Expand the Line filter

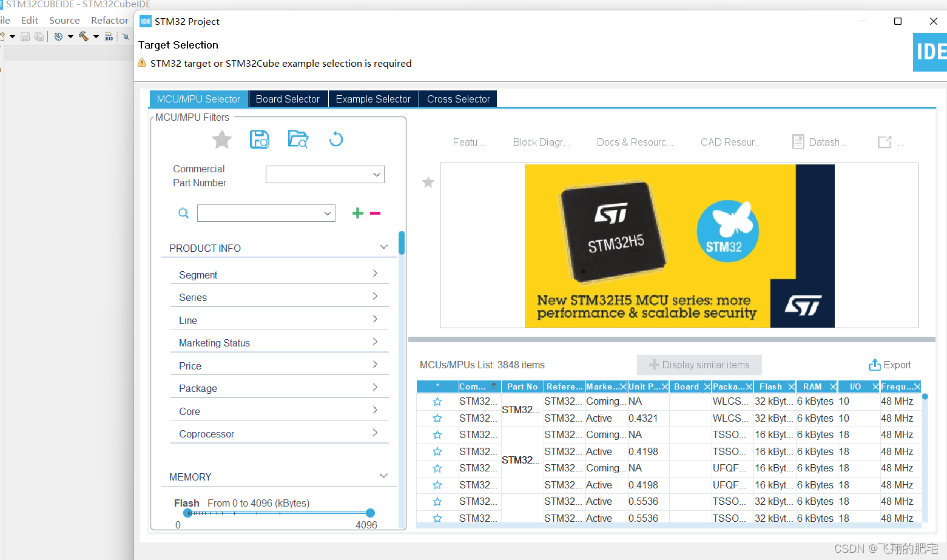pyautogui.click(x=375, y=319)
